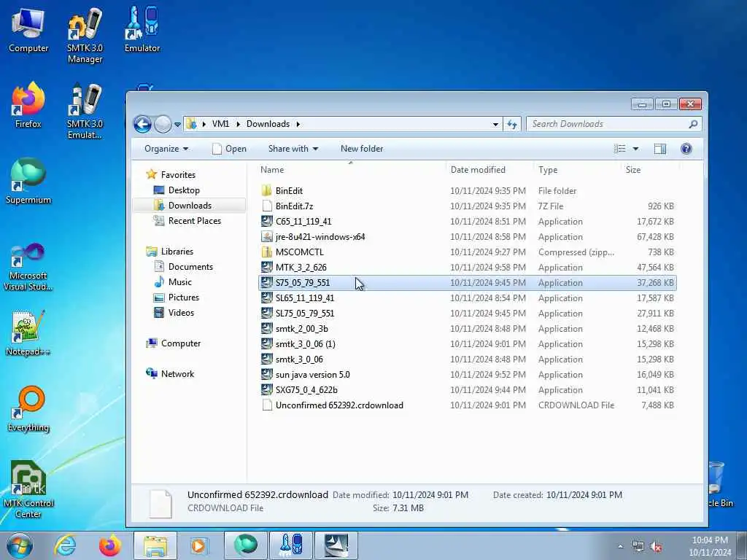Select Computer in the navigation pane

coord(181,343)
